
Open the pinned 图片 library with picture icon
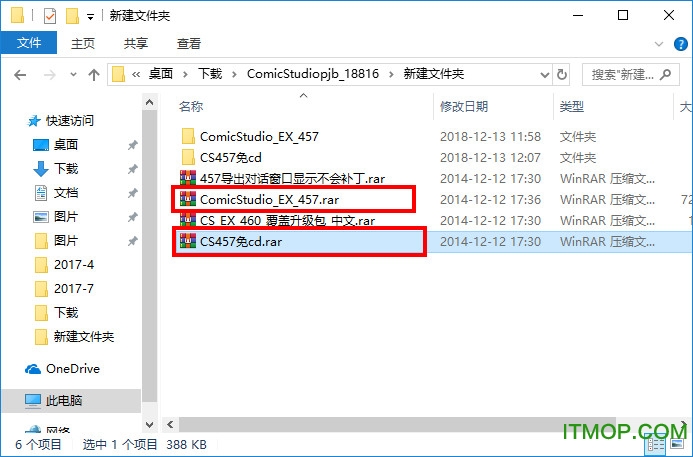[65, 217]
